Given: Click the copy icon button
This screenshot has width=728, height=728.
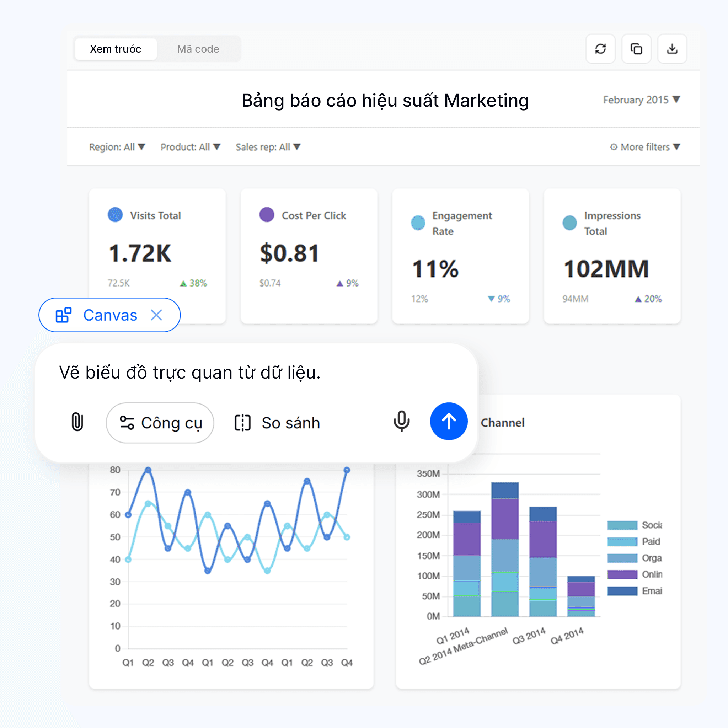Looking at the screenshot, I should click(x=636, y=49).
